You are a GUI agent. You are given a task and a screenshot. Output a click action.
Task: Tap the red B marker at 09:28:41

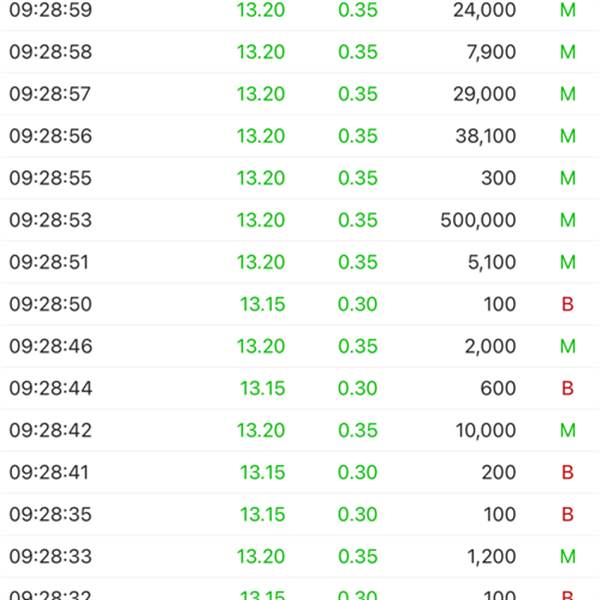coord(567,472)
